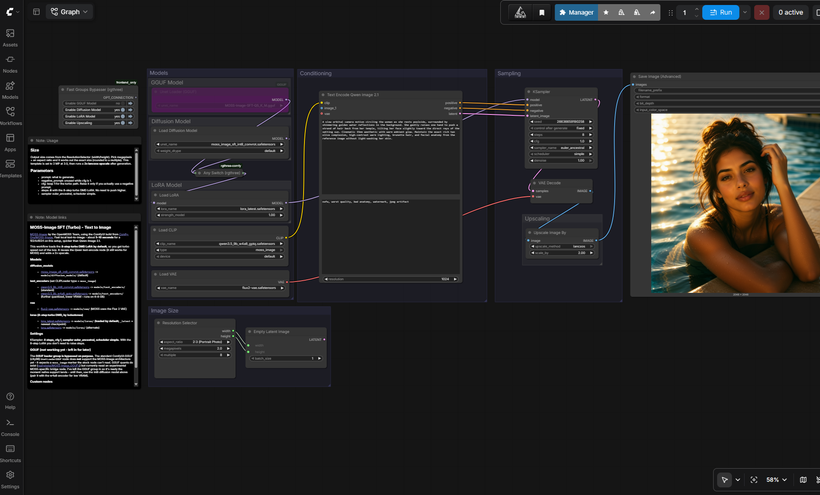Decrease the batch count stepper
Screen dimensions: 820x495
(697, 16)
